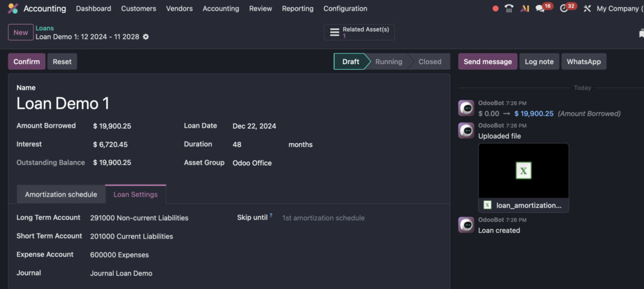Click the Accounting app logo icon

13,9
